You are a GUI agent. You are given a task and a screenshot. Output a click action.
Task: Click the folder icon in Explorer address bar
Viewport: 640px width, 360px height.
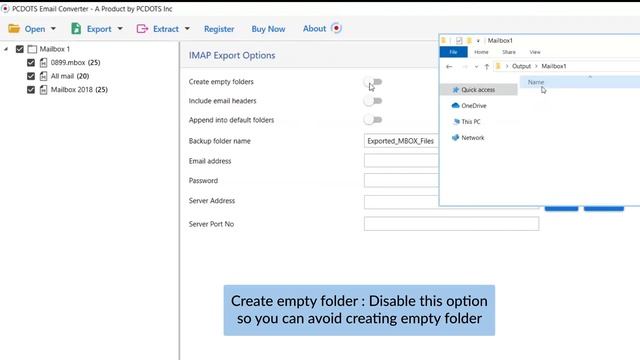pos(498,66)
